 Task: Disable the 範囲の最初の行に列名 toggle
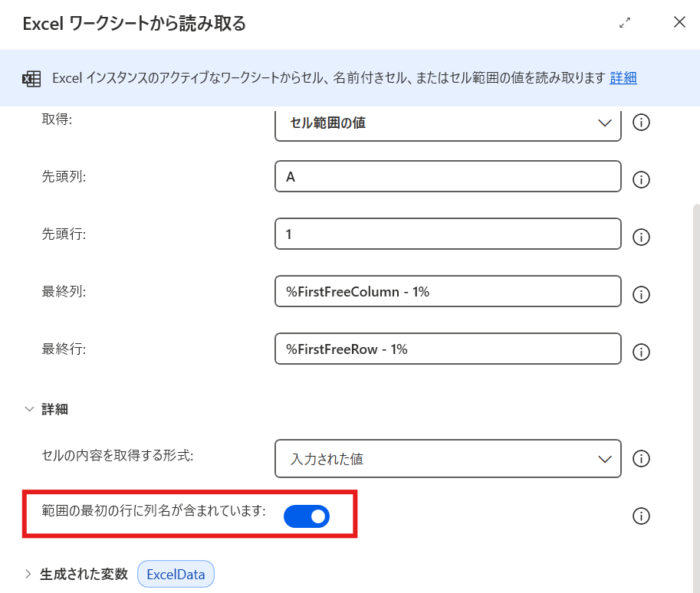pyautogui.click(x=306, y=516)
